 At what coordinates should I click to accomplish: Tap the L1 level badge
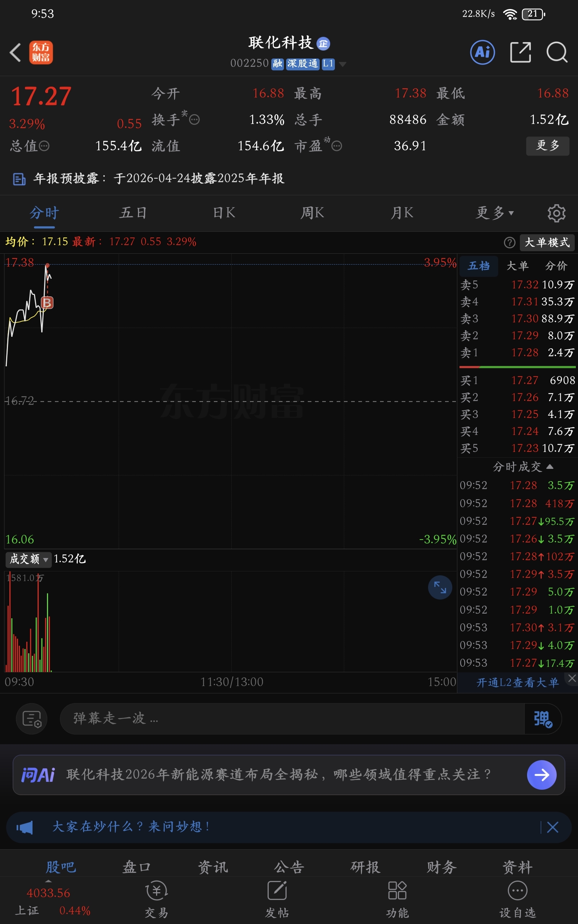point(328,64)
